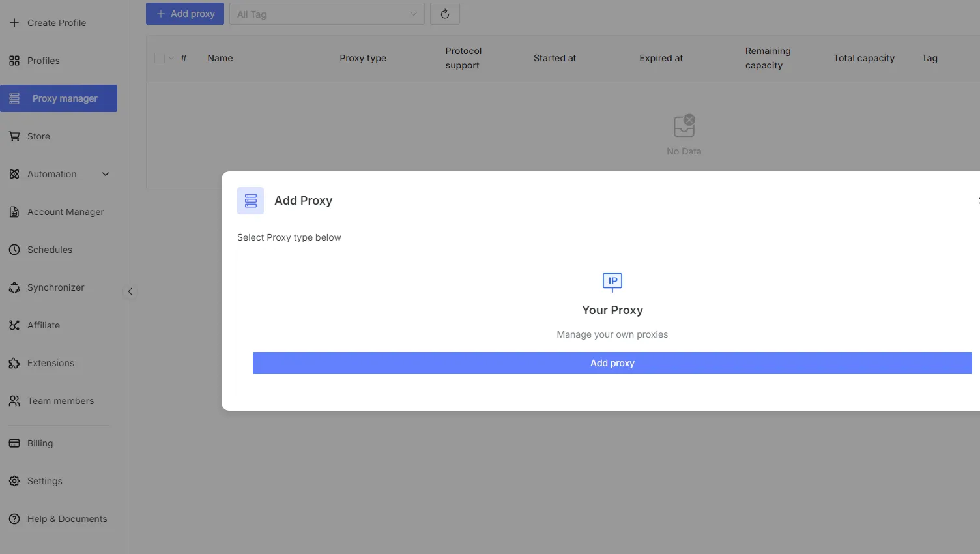The width and height of the screenshot is (980, 554).
Task: Expand the Automation submenu chevron
Action: click(x=106, y=174)
